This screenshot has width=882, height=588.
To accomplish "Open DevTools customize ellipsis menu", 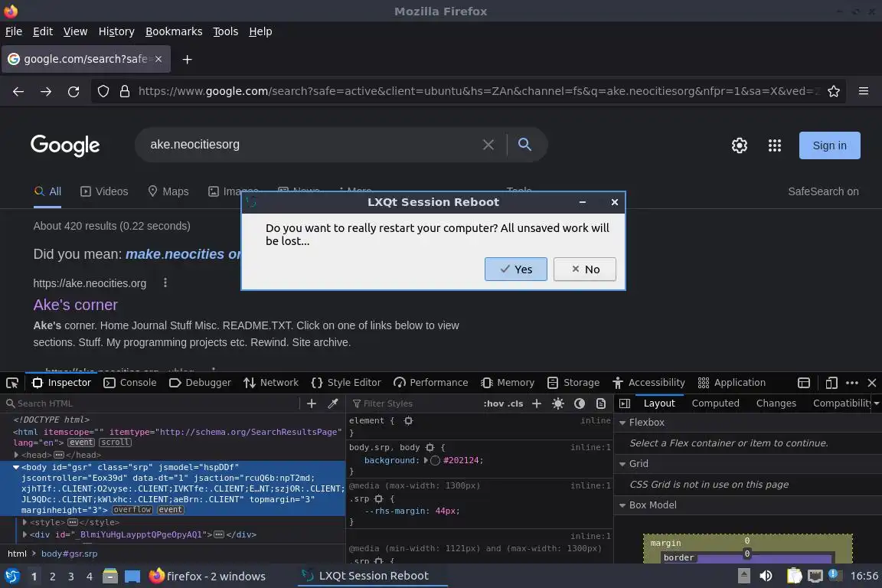I will pos(852,383).
